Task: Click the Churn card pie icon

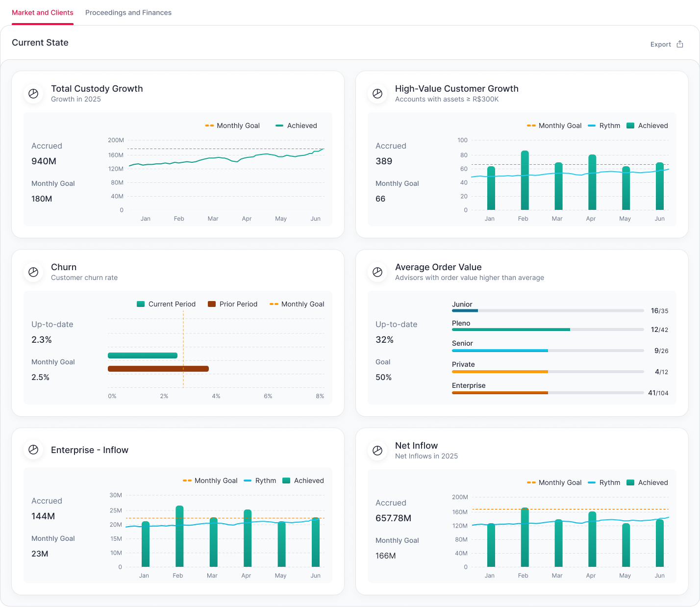Action: 33,272
